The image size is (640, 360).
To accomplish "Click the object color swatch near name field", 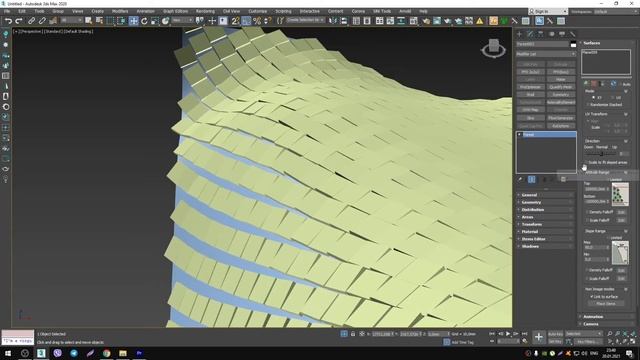I will tap(573, 44).
